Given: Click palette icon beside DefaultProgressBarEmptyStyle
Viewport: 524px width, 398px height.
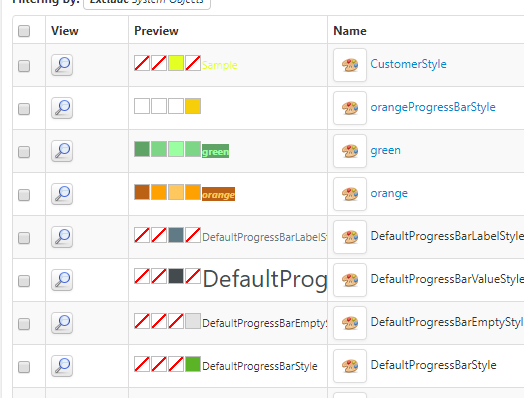Looking at the screenshot, I should pos(350,323).
